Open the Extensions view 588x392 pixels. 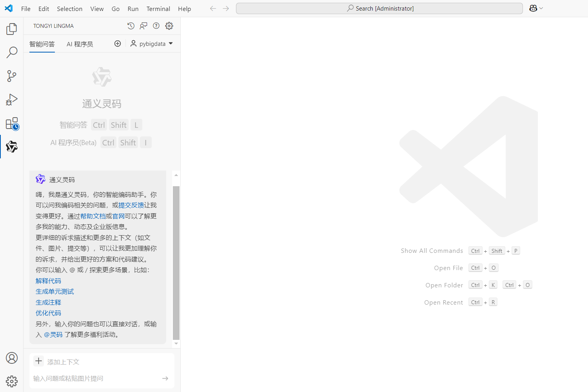12,123
